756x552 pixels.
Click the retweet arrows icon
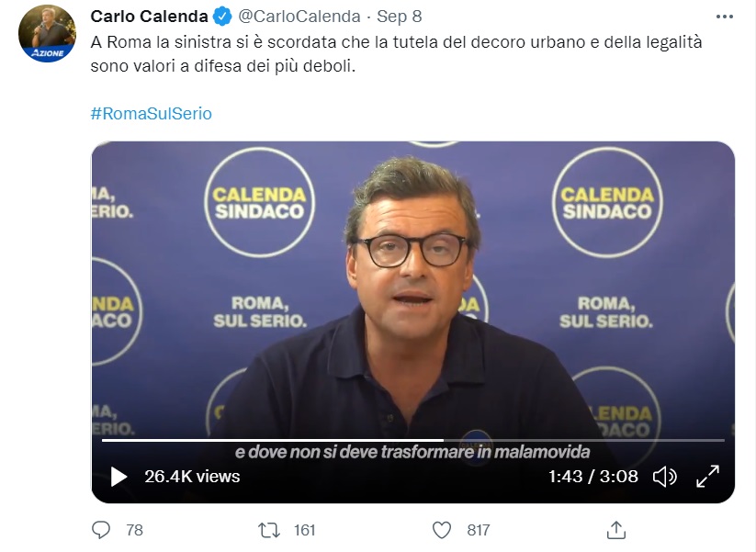click(268, 530)
